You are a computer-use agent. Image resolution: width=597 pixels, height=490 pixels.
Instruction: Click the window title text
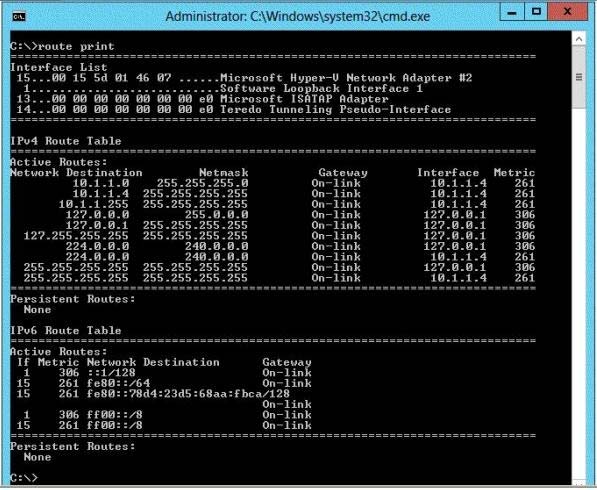click(298, 17)
